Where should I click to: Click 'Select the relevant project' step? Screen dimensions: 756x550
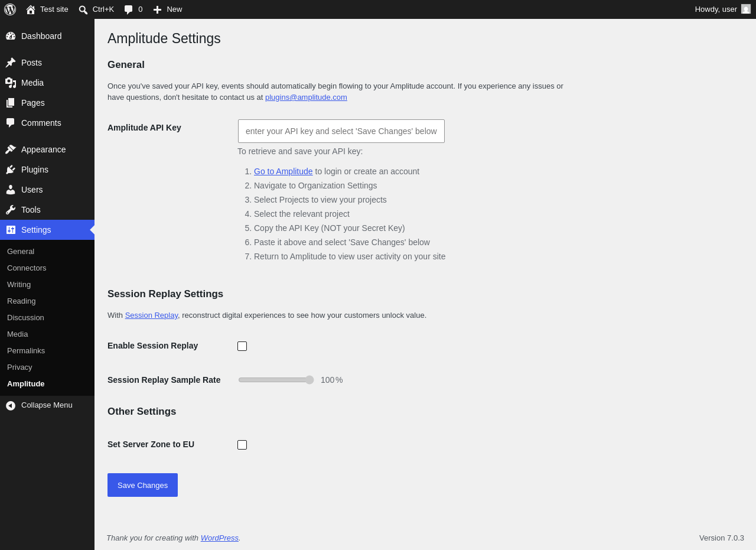pos(302,214)
